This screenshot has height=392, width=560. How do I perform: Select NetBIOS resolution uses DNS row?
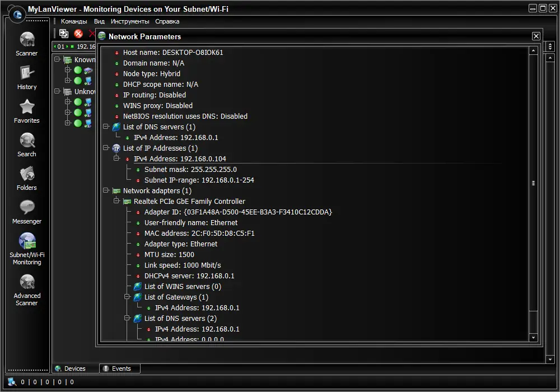pyautogui.click(x=185, y=116)
